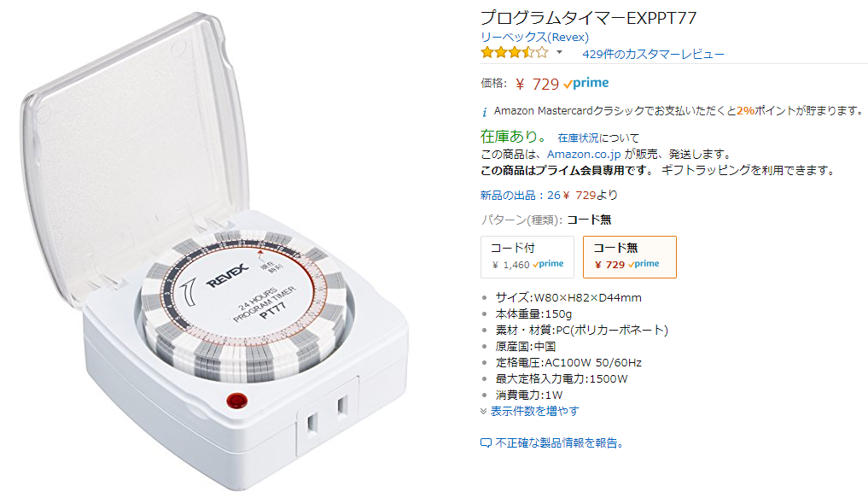This screenshot has width=868, height=498.
Task: Open the 429件のカスタマーレビュー link
Action: pos(653,55)
